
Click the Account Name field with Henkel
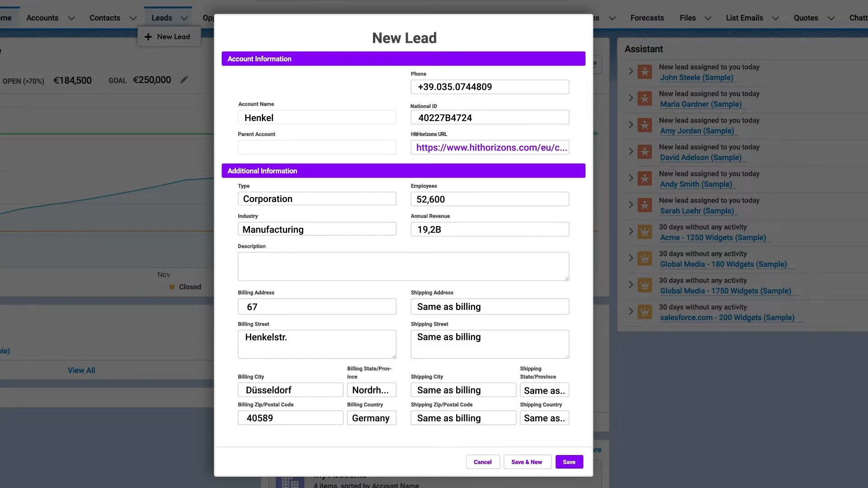[317, 117]
